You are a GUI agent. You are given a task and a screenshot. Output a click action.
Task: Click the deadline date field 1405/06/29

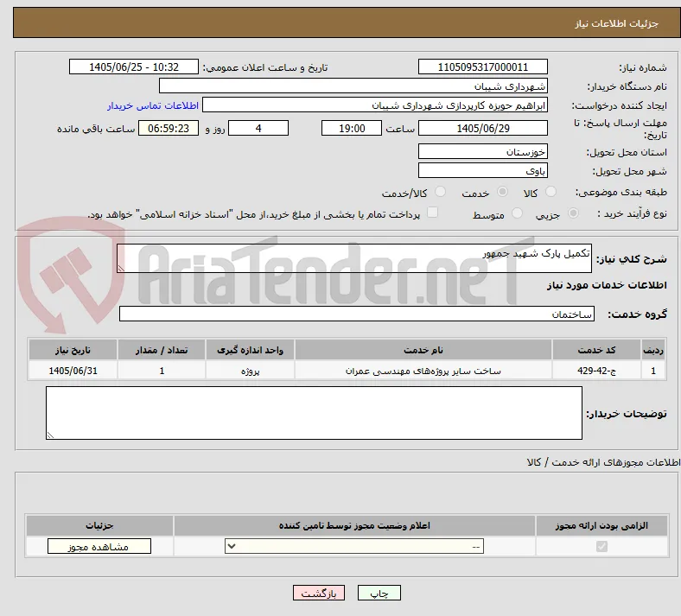pyautogui.click(x=482, y=128)
